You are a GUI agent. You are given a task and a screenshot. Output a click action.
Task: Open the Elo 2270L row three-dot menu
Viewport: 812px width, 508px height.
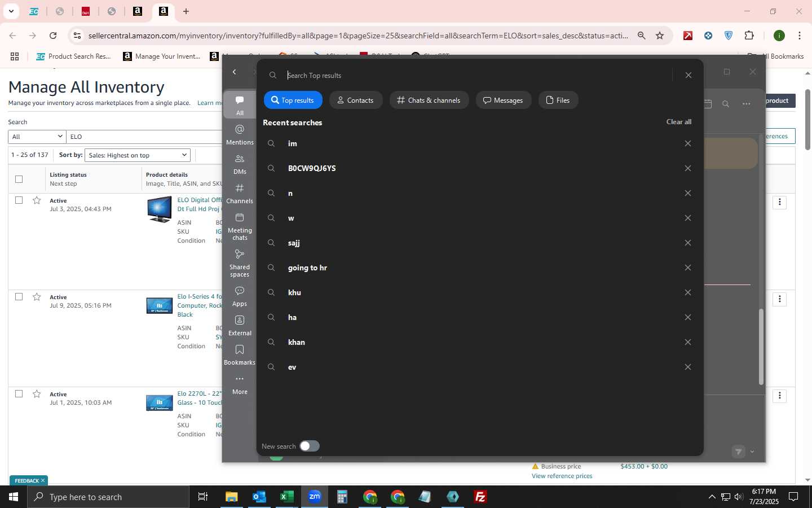tap(780, 396)
